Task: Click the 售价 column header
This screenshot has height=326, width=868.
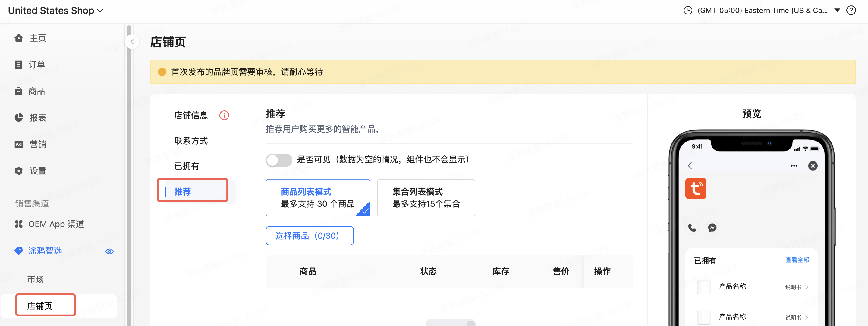Action: [x=561, y=271]
